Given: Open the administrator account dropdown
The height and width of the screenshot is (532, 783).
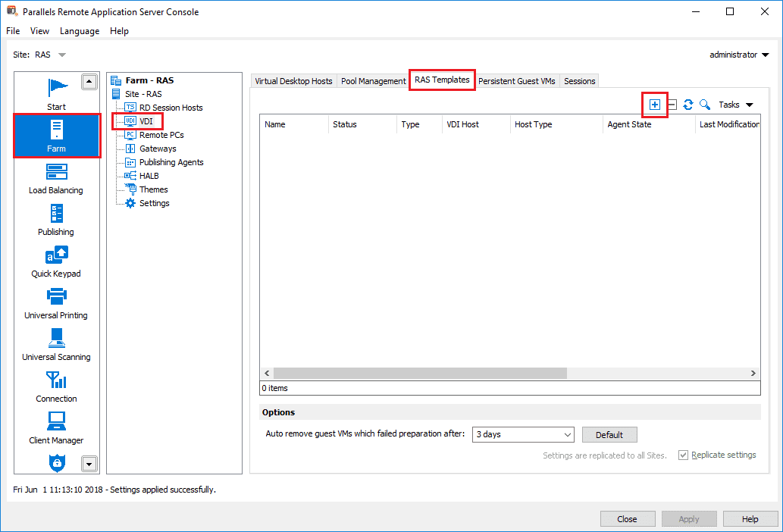Looking at the screenshot, I should tap(739, 55).
